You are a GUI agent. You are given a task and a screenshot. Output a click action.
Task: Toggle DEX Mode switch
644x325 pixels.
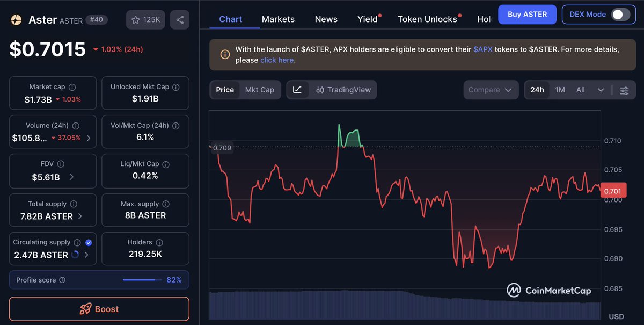point(621,15)
